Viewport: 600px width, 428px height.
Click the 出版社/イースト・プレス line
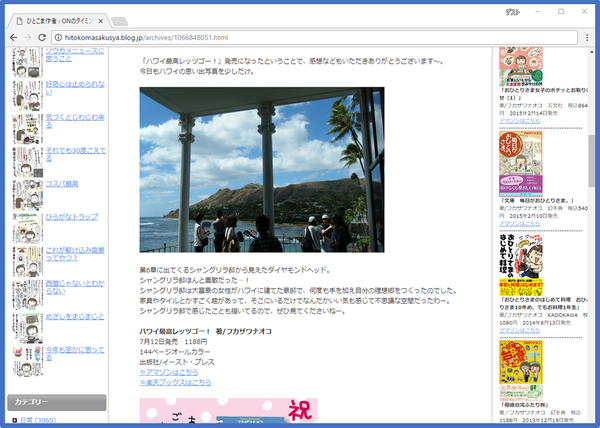pyautogui.click(x=177, y=362)
